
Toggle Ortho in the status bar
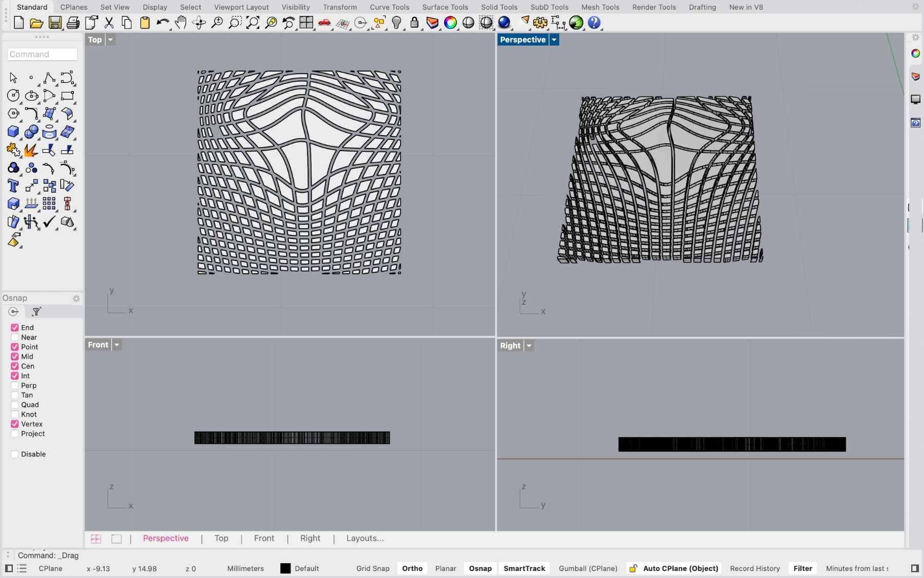(412, 568)
